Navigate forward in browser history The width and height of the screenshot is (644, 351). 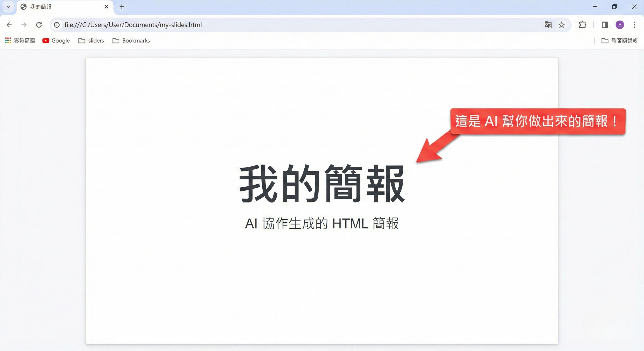coord(24,25)
